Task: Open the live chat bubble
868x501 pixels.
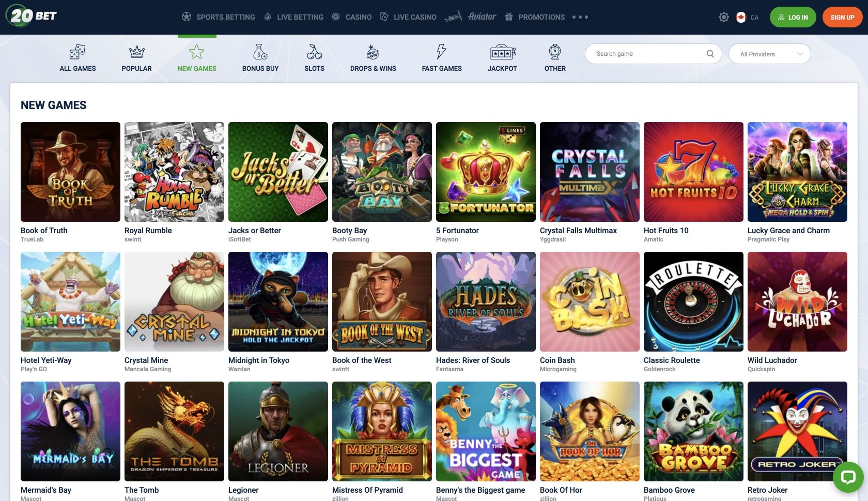Action: pyautogui.click(x=848, y=477)
